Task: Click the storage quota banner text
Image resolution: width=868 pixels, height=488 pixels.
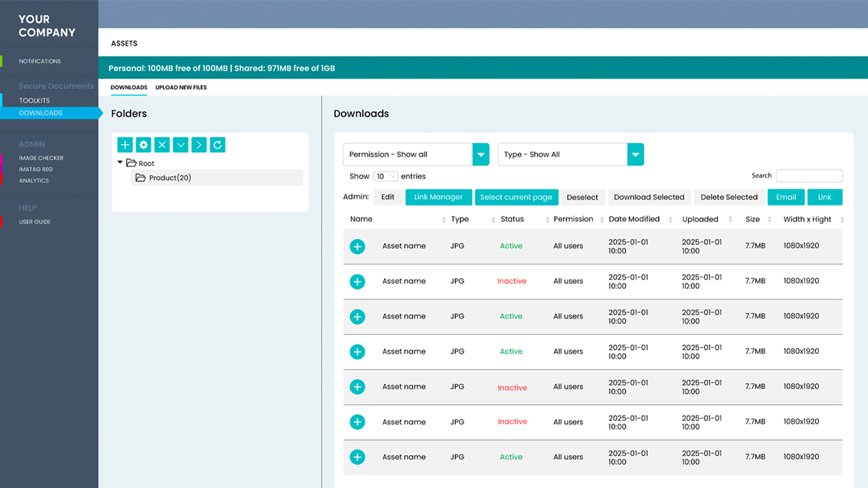Action: click(222, 68)
